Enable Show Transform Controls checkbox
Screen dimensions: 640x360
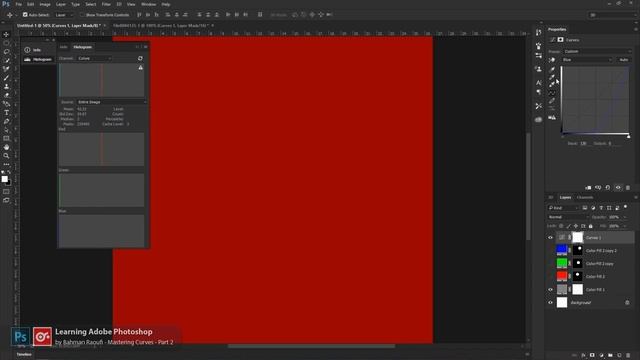[82, 15]
